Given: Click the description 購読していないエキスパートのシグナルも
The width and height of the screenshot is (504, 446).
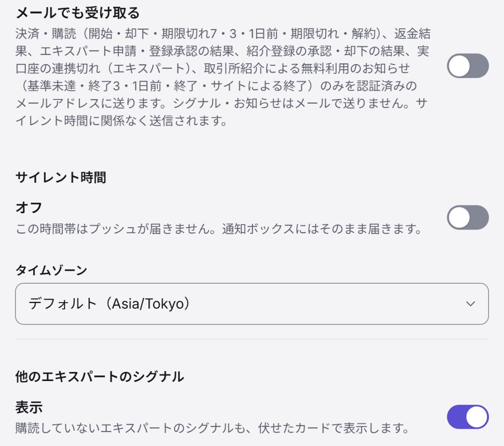Looking at the screenshot, I should click(x=213, y=428).
